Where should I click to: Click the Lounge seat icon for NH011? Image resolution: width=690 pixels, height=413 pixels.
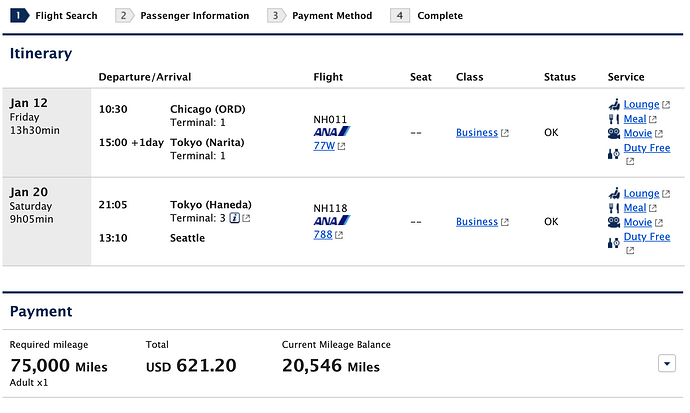tap(614, 104)
